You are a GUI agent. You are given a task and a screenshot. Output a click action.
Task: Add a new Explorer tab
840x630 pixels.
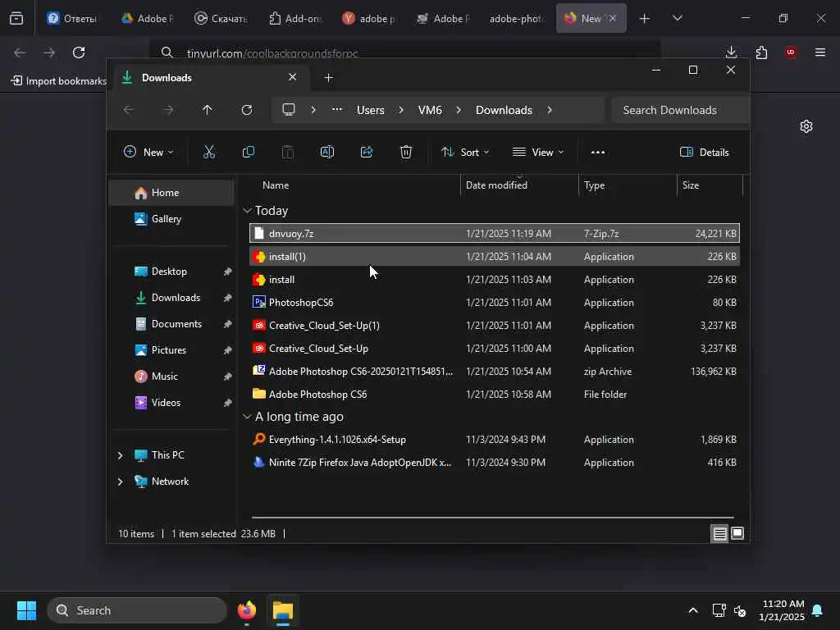click(328, 78)
